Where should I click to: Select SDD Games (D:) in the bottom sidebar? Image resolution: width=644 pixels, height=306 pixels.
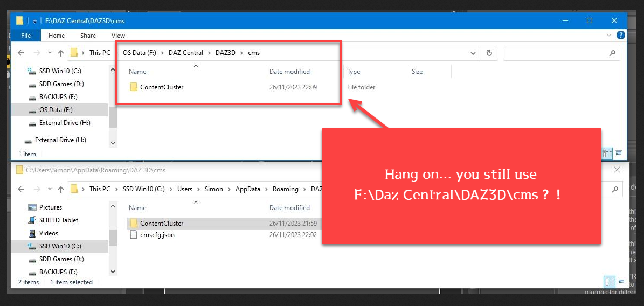pos(61,259)
